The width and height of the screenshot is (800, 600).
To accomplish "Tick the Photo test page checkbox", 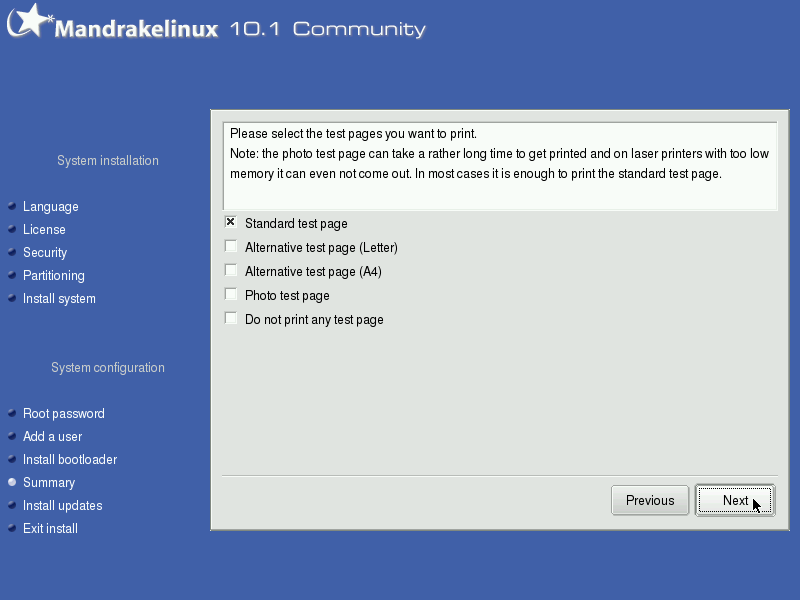I will [231, 294].
